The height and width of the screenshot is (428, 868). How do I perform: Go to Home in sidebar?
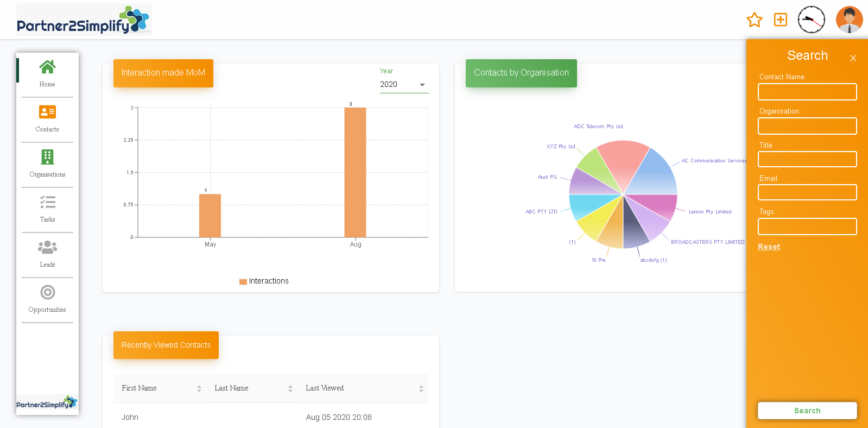pyautogui.click(x=47, y=74)
